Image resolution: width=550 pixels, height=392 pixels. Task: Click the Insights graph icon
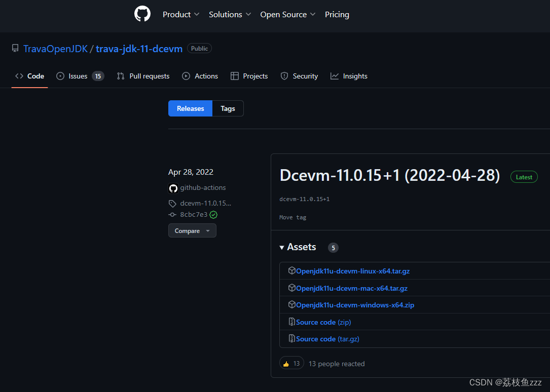click(x=335, y=76)
